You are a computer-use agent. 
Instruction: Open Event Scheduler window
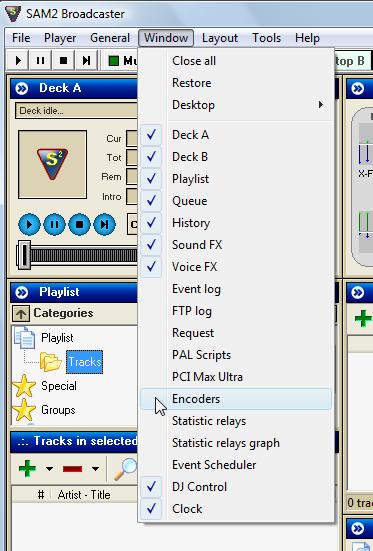(x=236, y=465)
